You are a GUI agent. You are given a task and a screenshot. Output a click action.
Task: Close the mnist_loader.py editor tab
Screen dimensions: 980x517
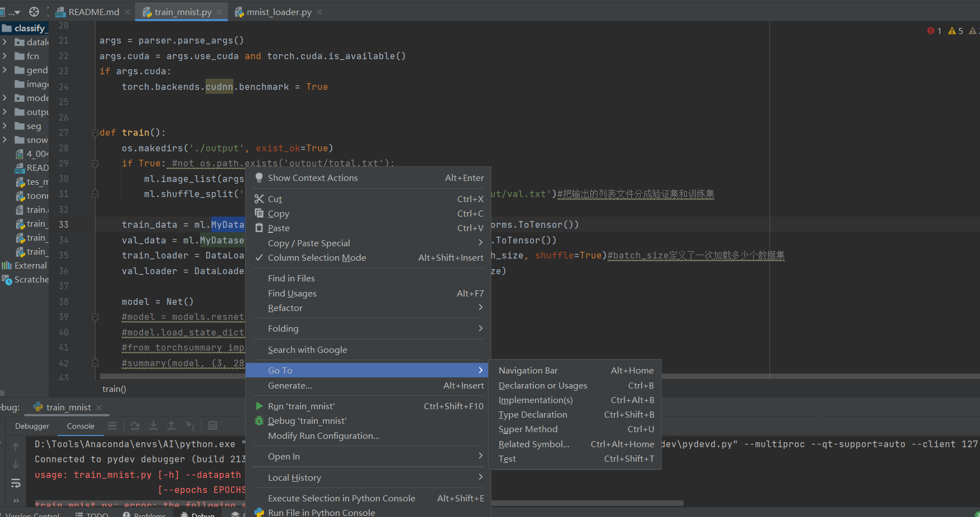click(x=319, y=12)
